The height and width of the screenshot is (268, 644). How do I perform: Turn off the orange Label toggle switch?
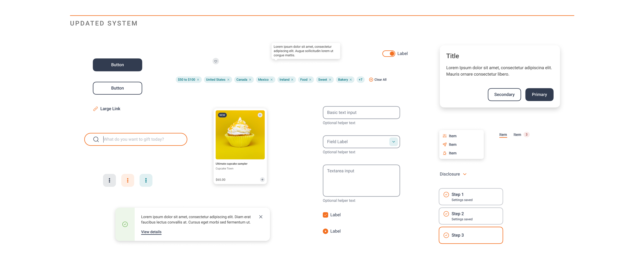click(388, 53)
